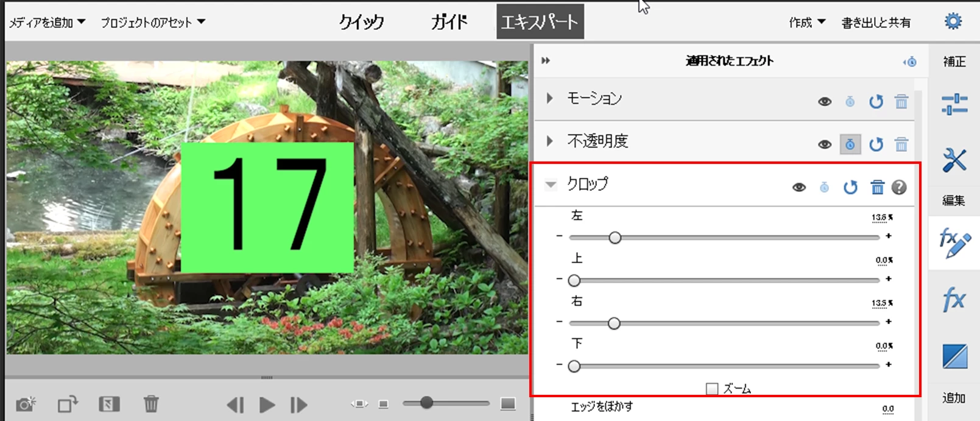Step forward one frame
This screenshot has height=421, width=980.
[298, 405]
